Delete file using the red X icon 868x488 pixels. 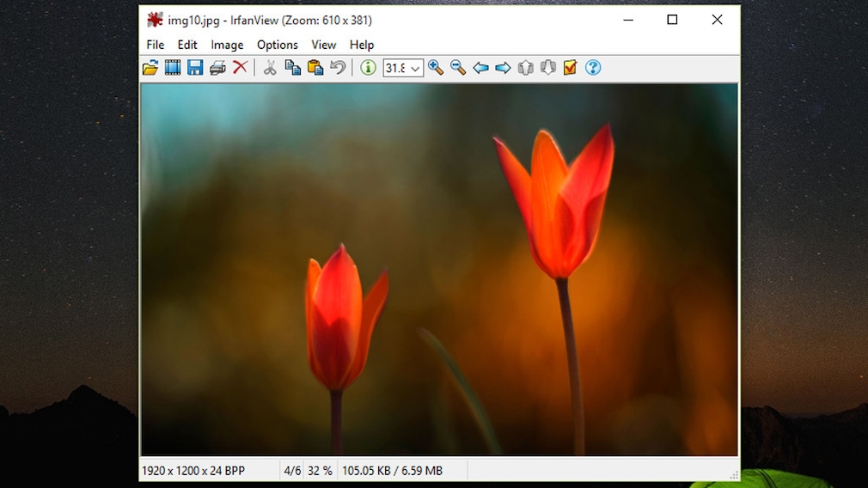click(240, 68)
